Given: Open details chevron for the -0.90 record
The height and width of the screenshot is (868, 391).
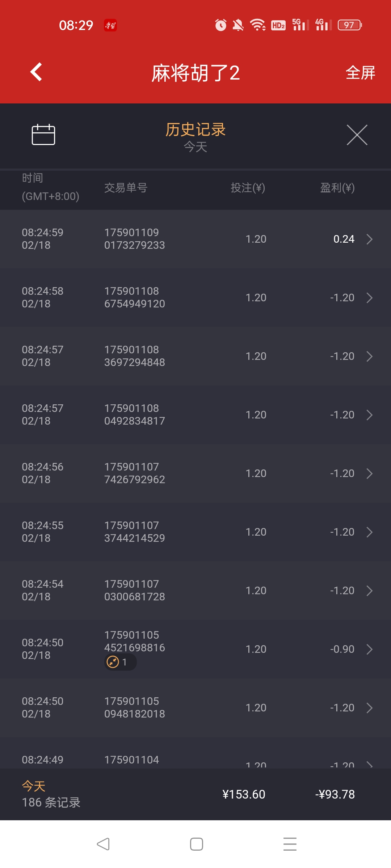Looking at the screenshot, I should (369, 649).
